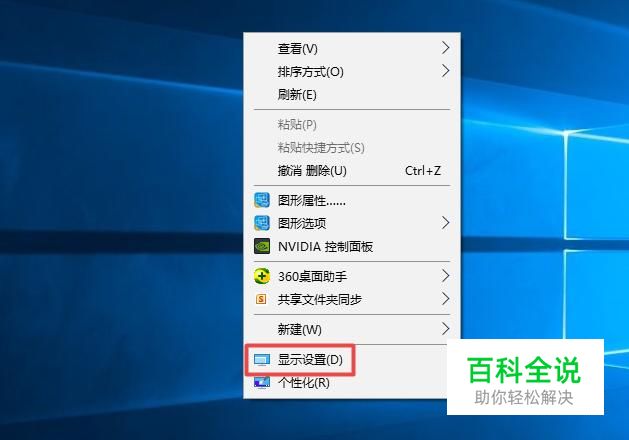This screenshot has width=629, height=440.
Task: Expand the 排序方式(O) submenu arrow
Action: pyautogui.click(x=445, y=71)
